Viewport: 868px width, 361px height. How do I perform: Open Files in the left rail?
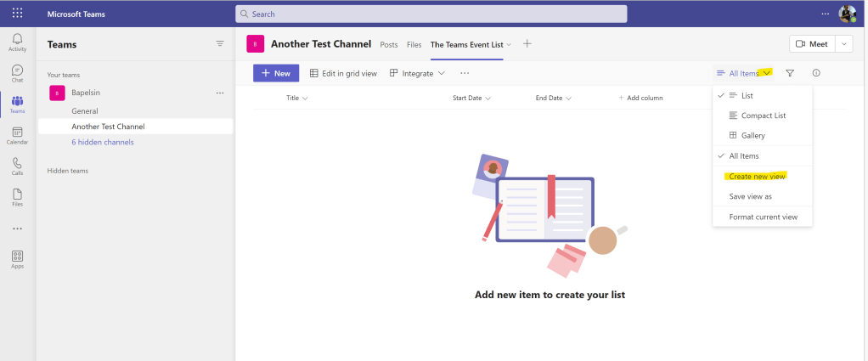coord(17,197)
